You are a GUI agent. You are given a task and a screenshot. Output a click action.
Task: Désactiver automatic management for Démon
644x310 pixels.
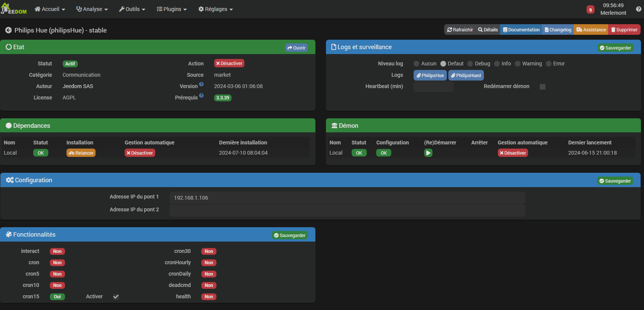point(513,153)
